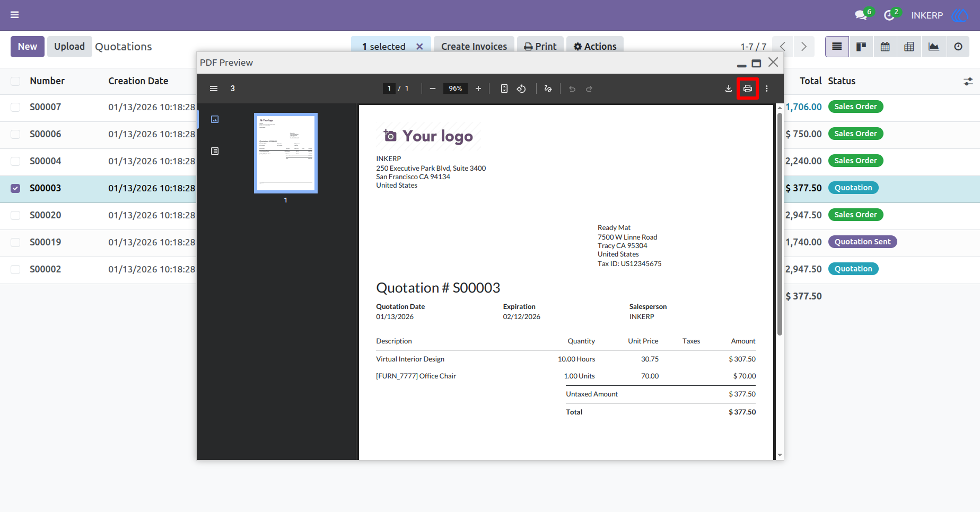Screen dimensions: 980x512
Task: Switch to the graph view
Action: coord(933,47)
